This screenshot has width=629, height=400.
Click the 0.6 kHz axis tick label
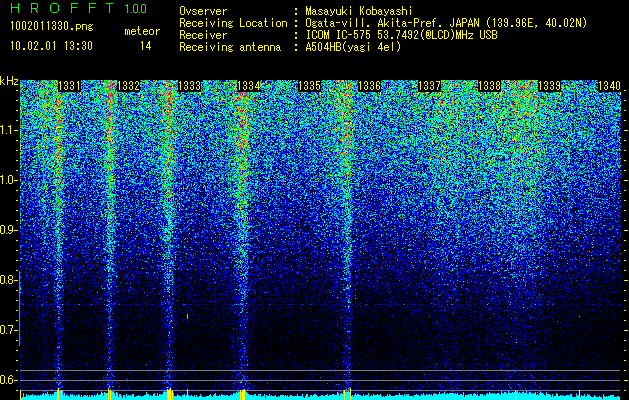point(9,380)
